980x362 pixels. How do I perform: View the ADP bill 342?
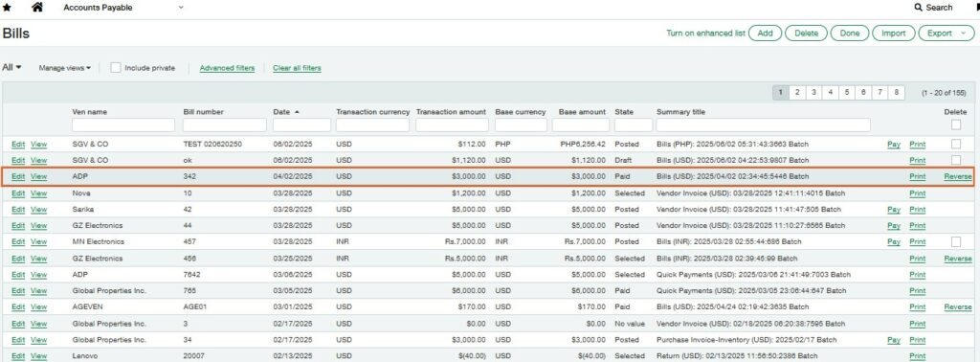38,177
